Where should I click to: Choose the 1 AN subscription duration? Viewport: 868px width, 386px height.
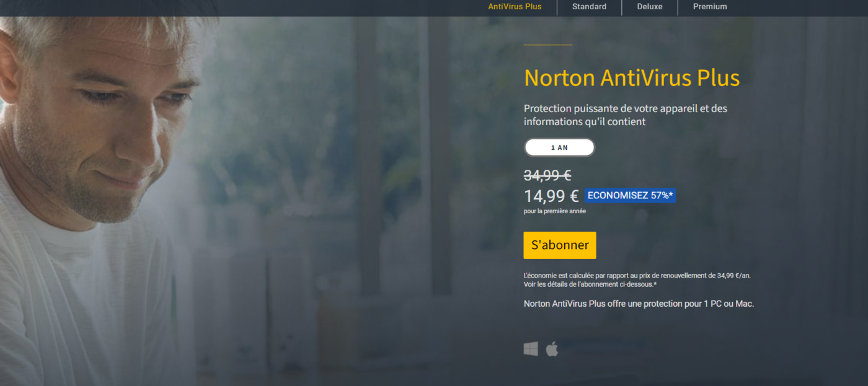[x=559, y=147]
